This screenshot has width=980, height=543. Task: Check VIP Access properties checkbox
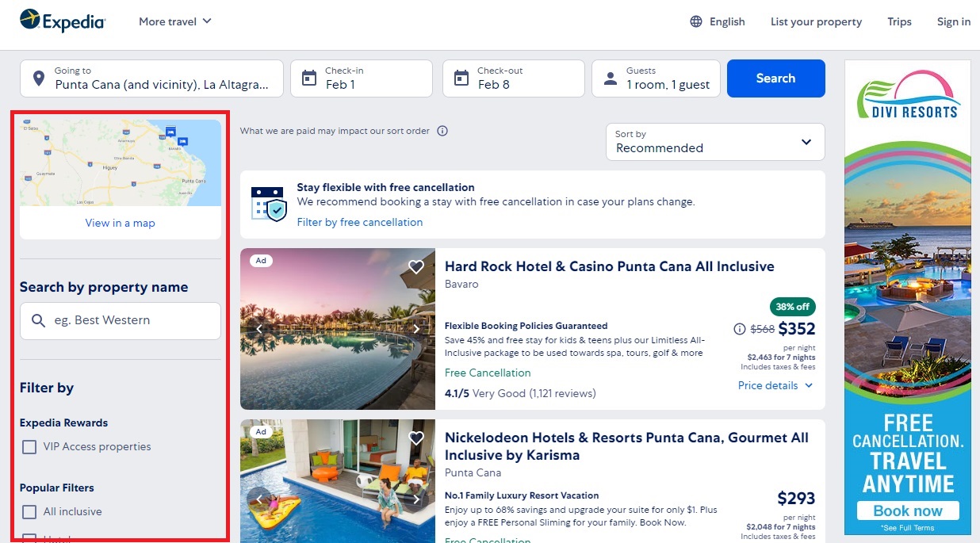29,447
